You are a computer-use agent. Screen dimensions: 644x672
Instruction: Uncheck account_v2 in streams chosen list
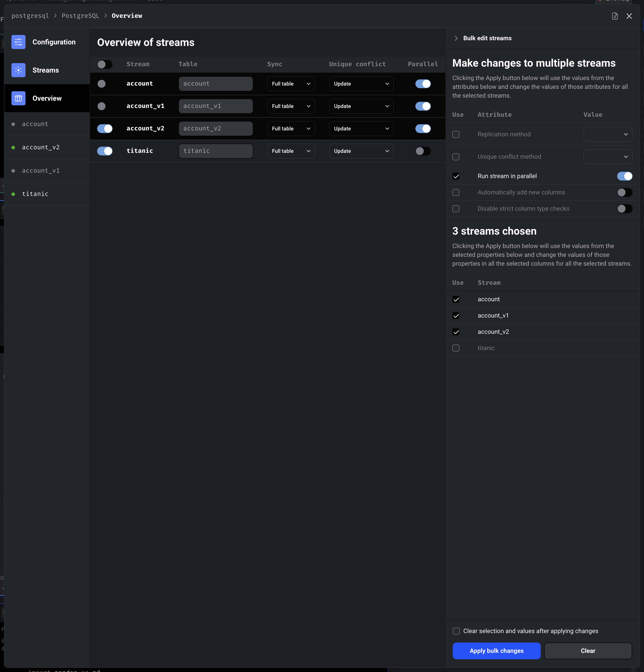click(x=456, y=332)
